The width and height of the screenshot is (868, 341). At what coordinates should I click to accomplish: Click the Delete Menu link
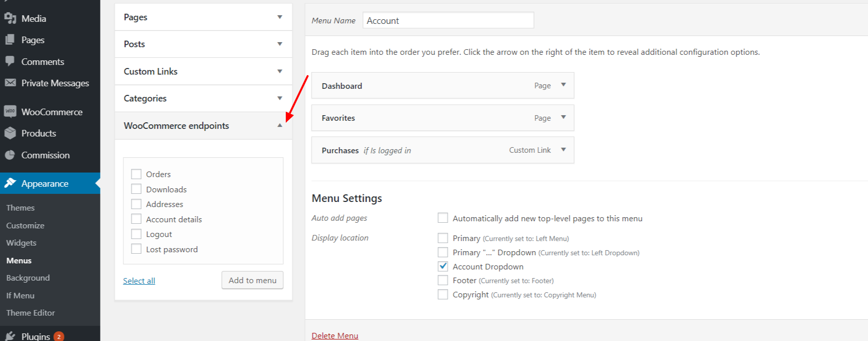click(x=335, y=335)
